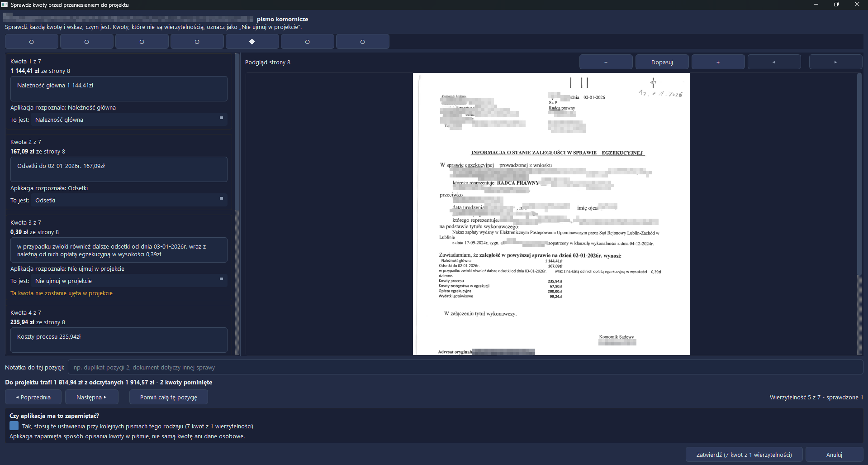Click the 'Koszty procesu 235,94zł' text box
Viewport: 868px width, 465px height.
click(x=119, y=340)
